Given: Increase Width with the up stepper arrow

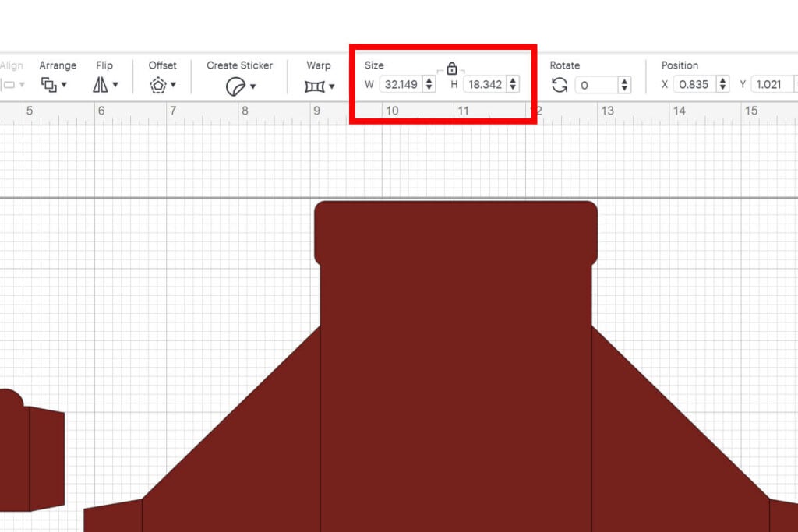Looking at the screenshot, I should tap(429, 80).
